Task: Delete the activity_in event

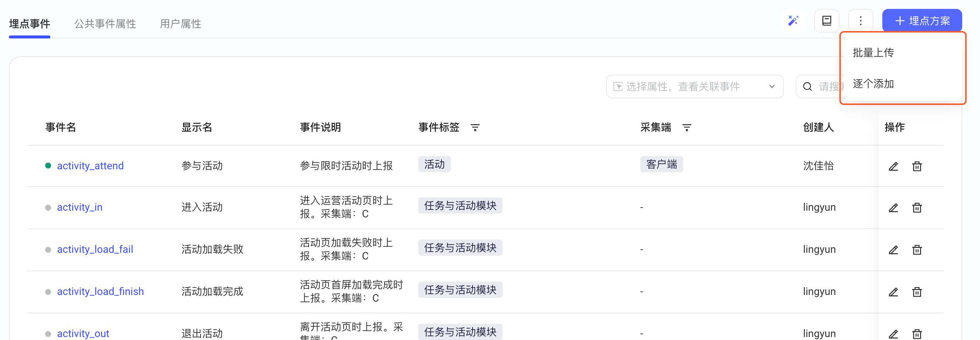Action: (917, 207)
